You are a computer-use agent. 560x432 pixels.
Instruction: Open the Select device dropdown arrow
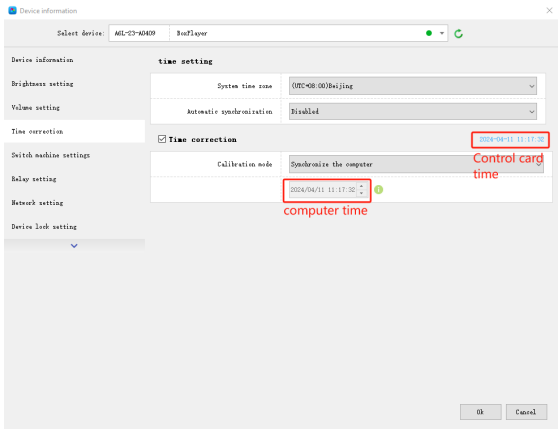(442, 33)
